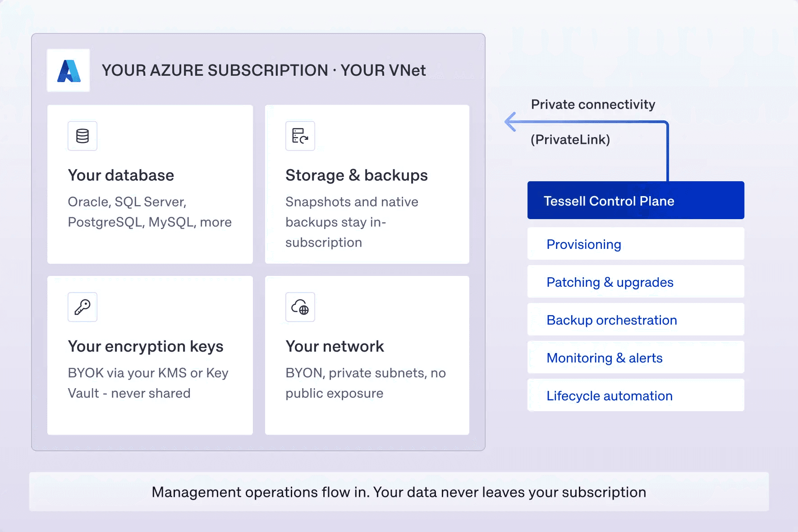Click the Your network heading
This screenshot has width=798, height=532.
(335, 347)
